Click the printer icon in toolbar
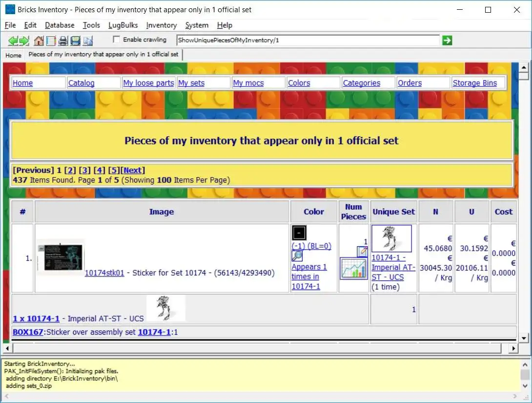The width and height of the screenshot is (532, 403). click(x=63, y=41)
